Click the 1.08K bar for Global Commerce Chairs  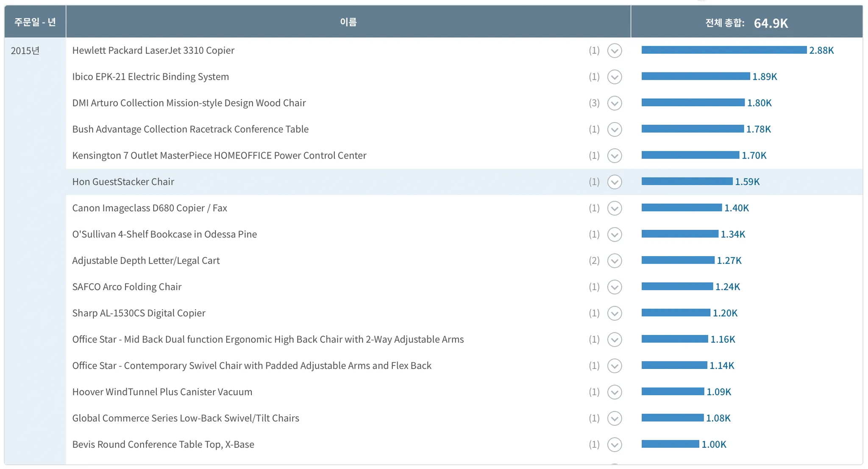tap(673, 418)
